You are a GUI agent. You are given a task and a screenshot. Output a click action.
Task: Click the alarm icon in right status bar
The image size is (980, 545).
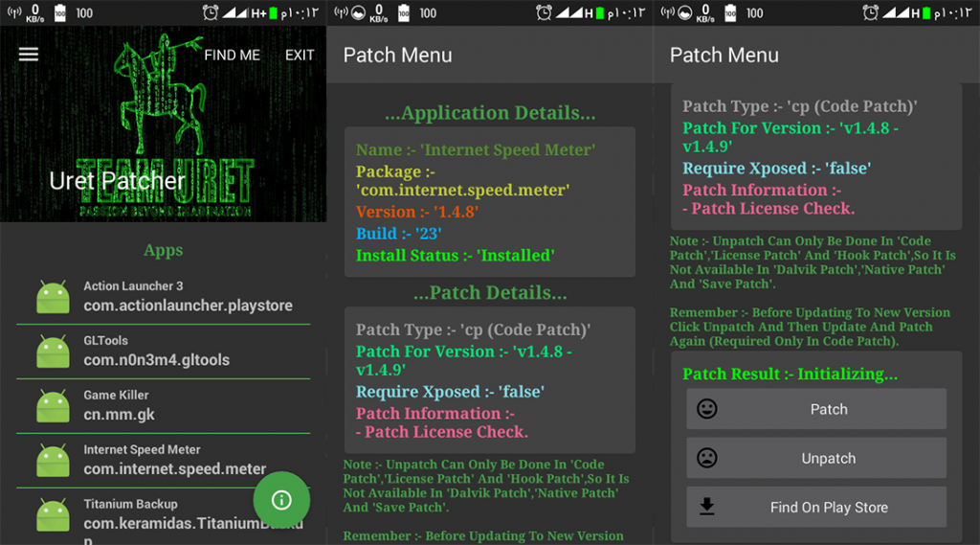coord(870,12)
